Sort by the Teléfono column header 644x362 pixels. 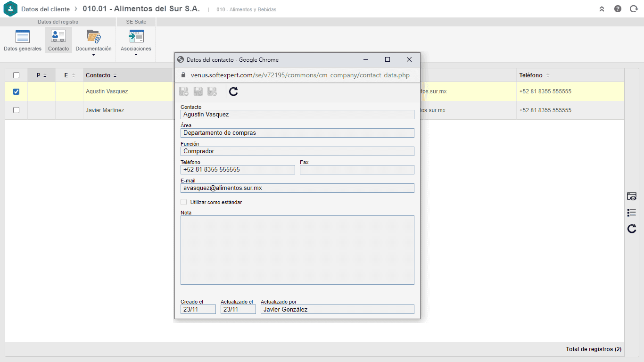coord(534,75)
